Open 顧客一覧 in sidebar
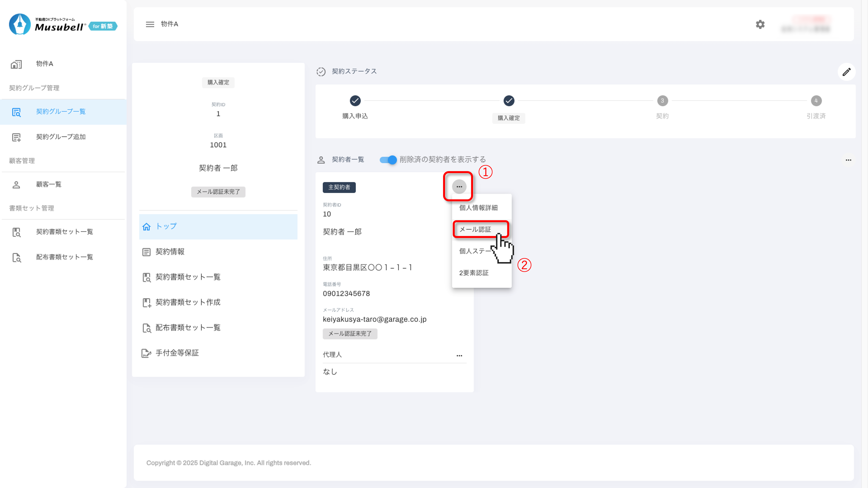Screen dimensions: 868x488 click(x=49, y=184)
